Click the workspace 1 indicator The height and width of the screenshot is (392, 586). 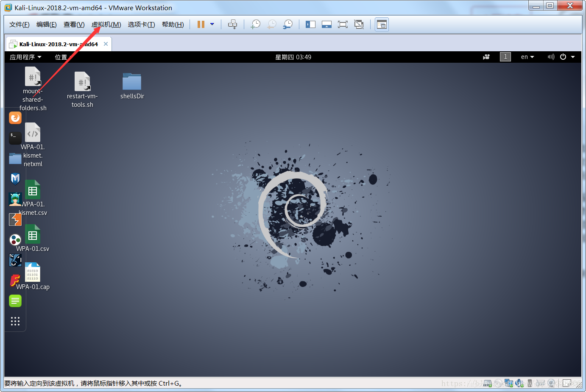[x=505, y=57]
